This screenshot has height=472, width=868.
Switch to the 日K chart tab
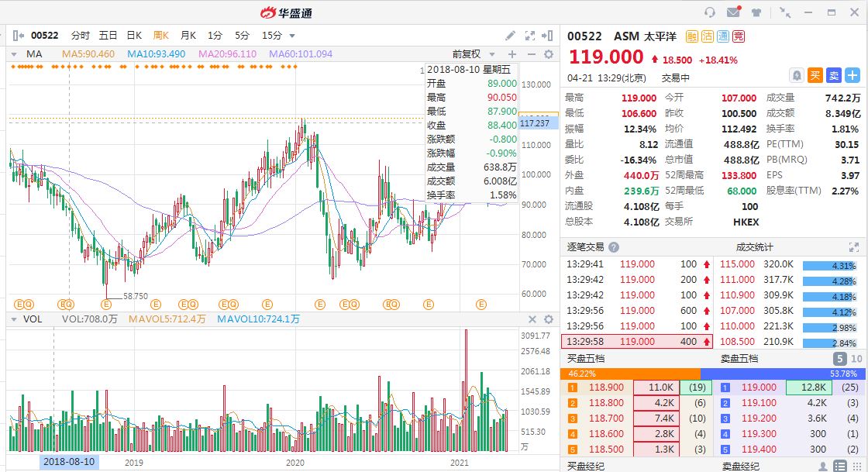(134, 36)
